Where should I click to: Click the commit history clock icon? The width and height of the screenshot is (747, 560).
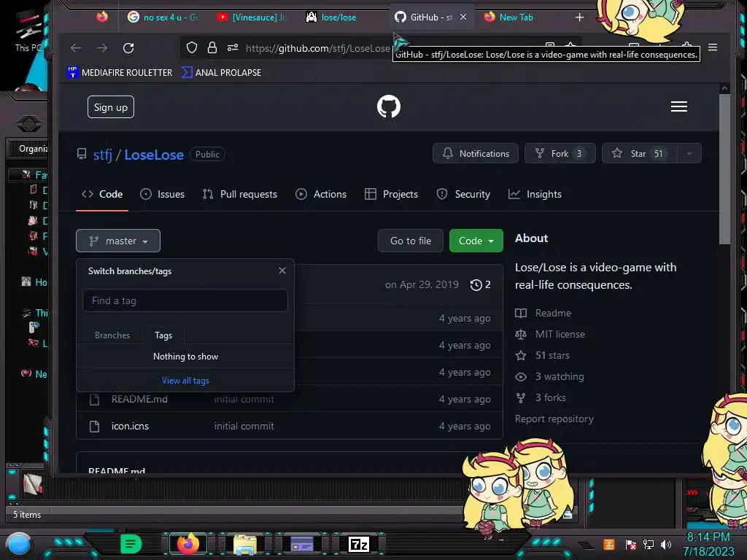coord(476,285)
